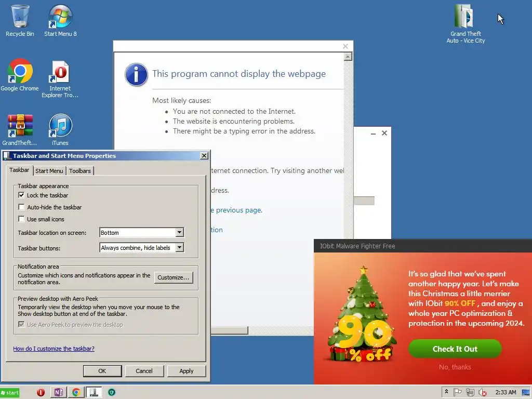
Task: Select Grand Theft Auto - Vice City icon
Action: [x=465, y=24]
